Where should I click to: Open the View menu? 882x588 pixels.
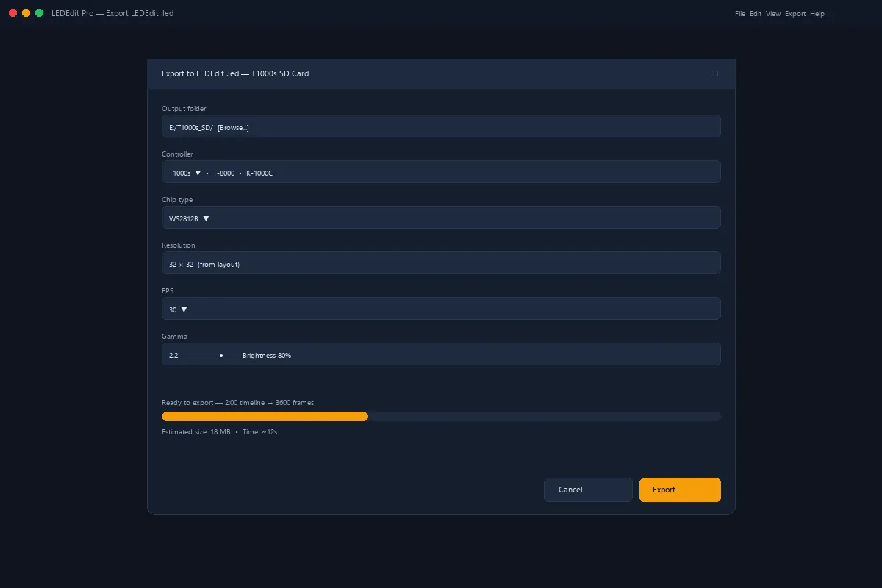click(773, 14)
